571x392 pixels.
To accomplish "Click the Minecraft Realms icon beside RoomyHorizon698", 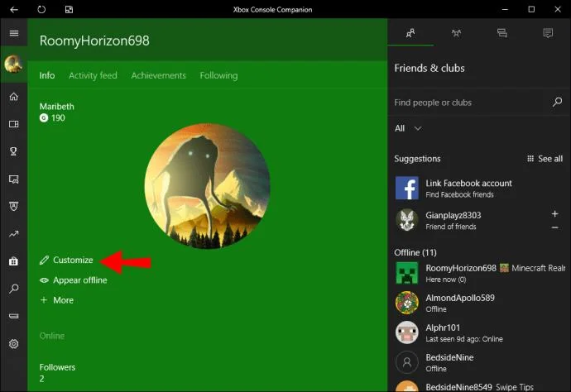I will [x=504, y=268].
